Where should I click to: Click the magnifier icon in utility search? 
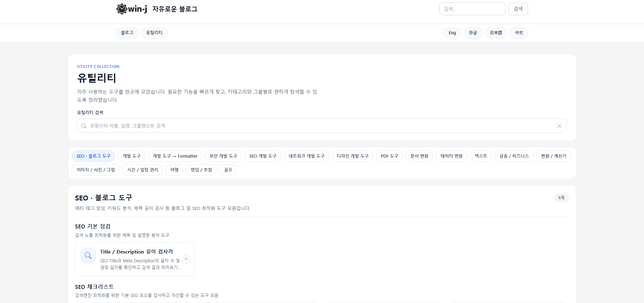(x=84, y=126)
